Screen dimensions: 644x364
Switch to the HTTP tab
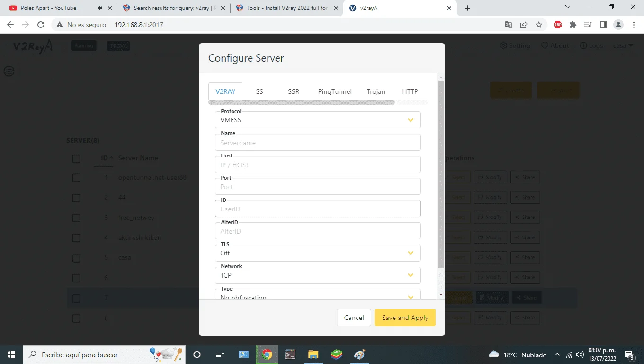410,91
